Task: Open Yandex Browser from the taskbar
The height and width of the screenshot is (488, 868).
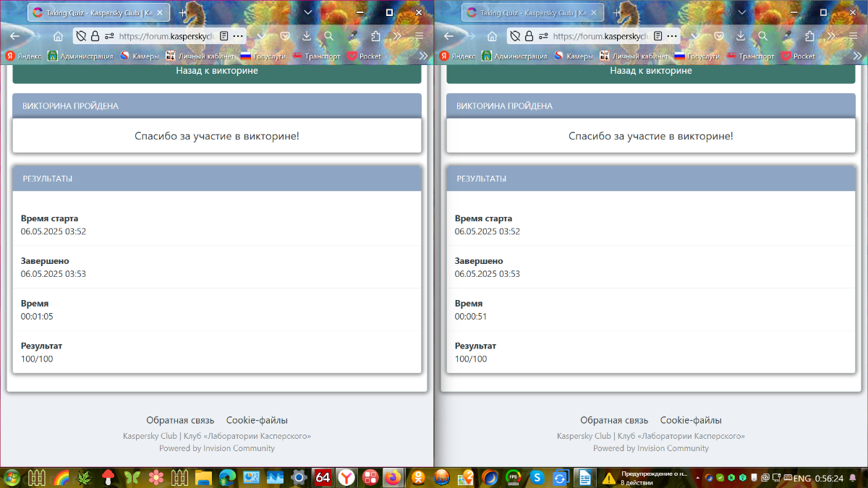Action: point(347,477)
